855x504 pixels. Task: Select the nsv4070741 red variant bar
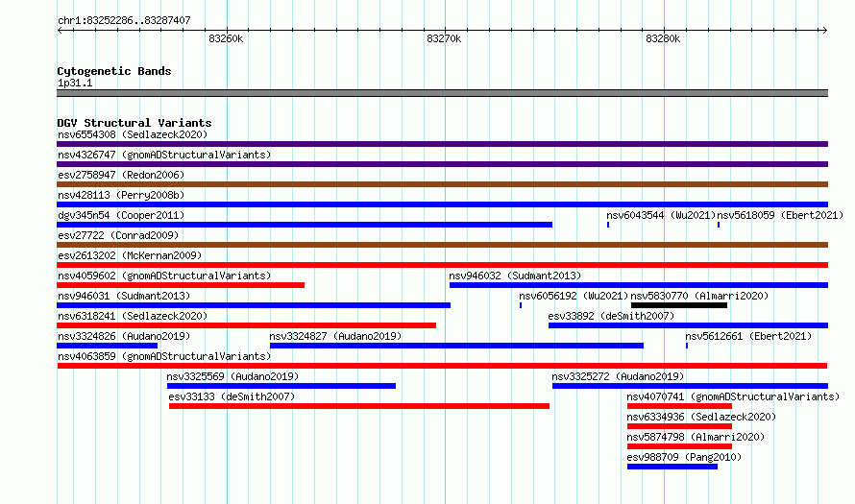679,406
